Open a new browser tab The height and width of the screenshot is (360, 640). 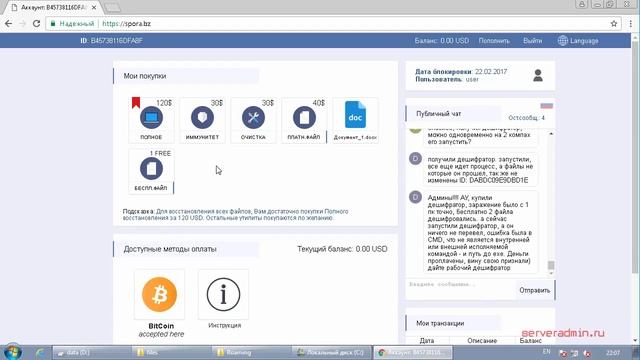point(112,7)
